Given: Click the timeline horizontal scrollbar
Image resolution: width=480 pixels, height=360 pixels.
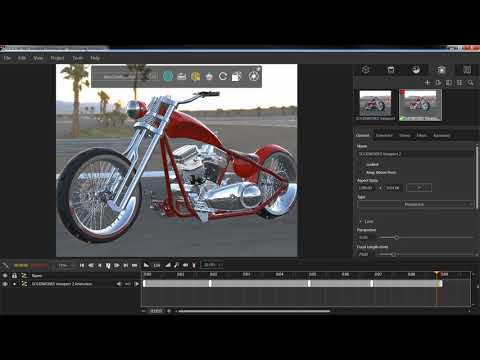Looking at the screenshot, I should (x=254, y=311).
